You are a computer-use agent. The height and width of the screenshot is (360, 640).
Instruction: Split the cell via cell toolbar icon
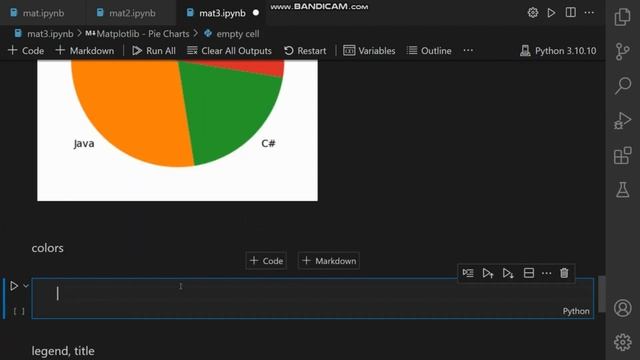pyautogui.click(x=529, y=273)
